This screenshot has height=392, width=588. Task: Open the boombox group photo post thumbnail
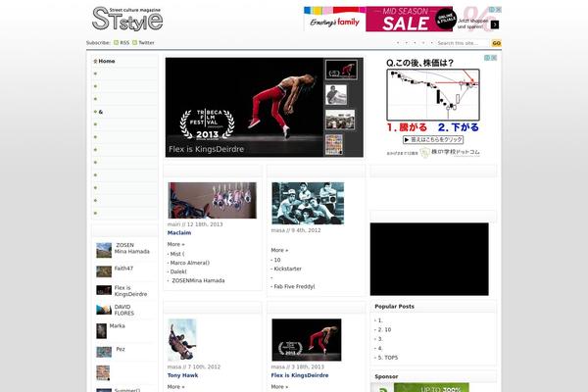click(308, 203)
